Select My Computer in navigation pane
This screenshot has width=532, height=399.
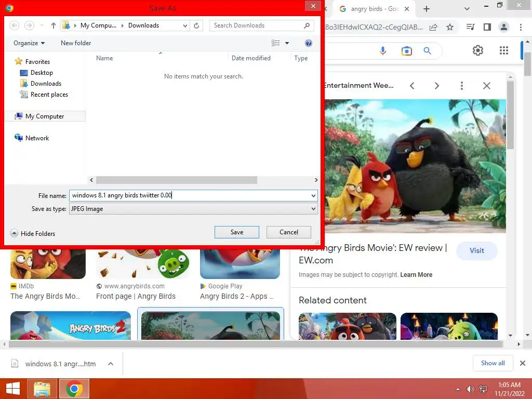(45, 116)
